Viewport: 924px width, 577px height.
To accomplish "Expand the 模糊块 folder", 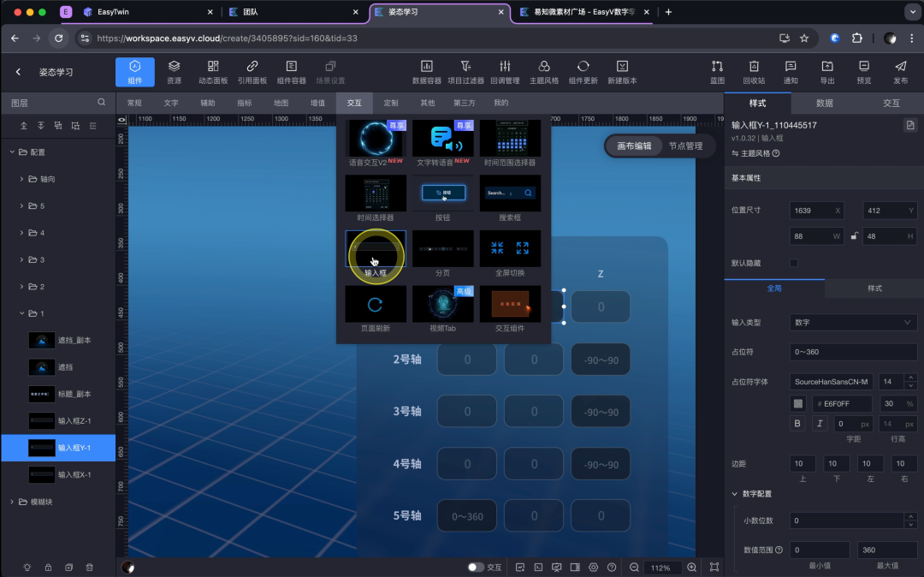I will [x=12, y=502].
